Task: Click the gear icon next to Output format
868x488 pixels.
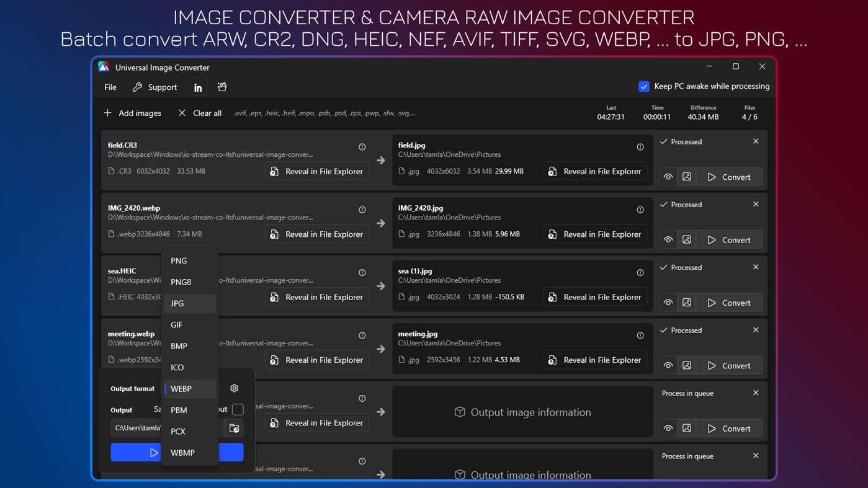Action: (234, 388)
